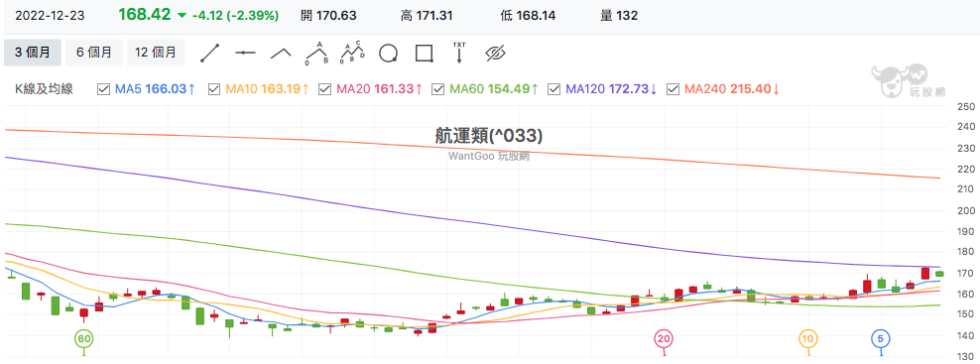Select the 0-A-B-C-D wave pattern tool
980x364 pixels.
(x=353, y=54)
